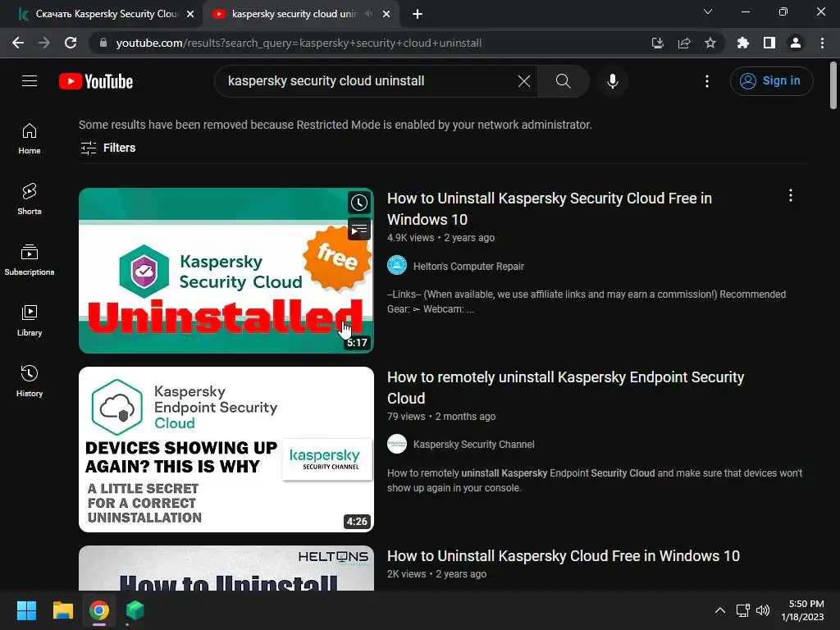
Task: Open options menu for first video result
Action: coord(790,195)
